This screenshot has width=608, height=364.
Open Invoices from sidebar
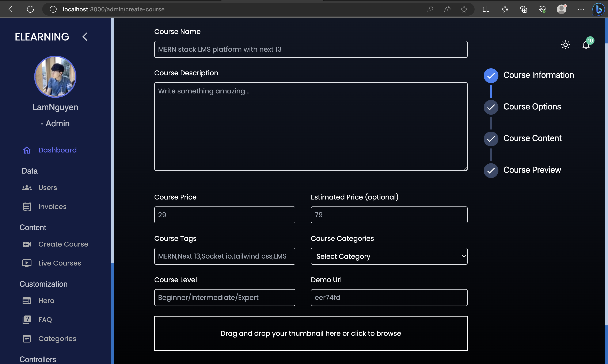tap(52, 206)
